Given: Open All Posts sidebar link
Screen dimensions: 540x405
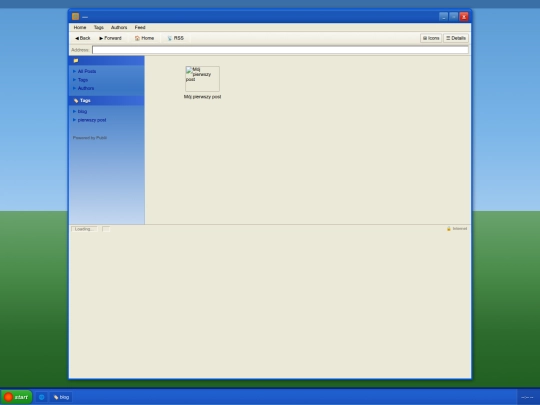Looking at the screenshot, I should (87, 71).
